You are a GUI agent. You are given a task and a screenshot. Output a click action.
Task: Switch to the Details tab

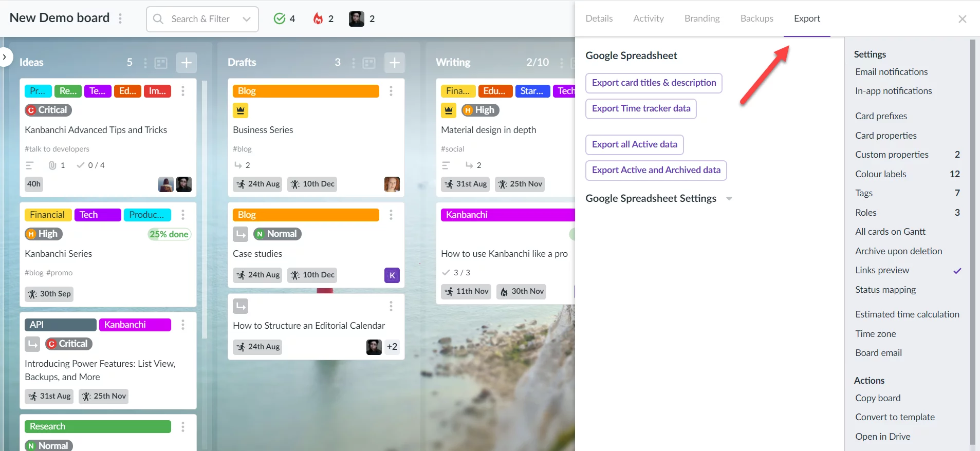tap(599, 18)
